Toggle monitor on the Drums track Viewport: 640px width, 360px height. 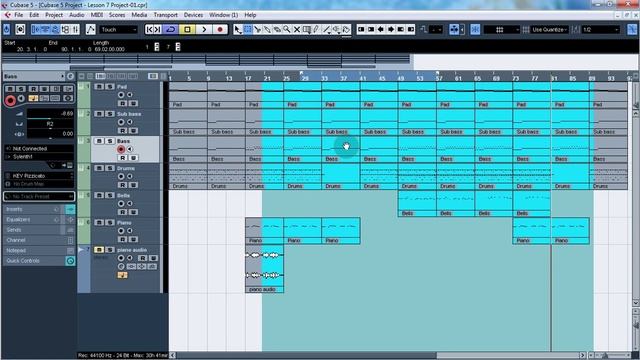point(129,176)
